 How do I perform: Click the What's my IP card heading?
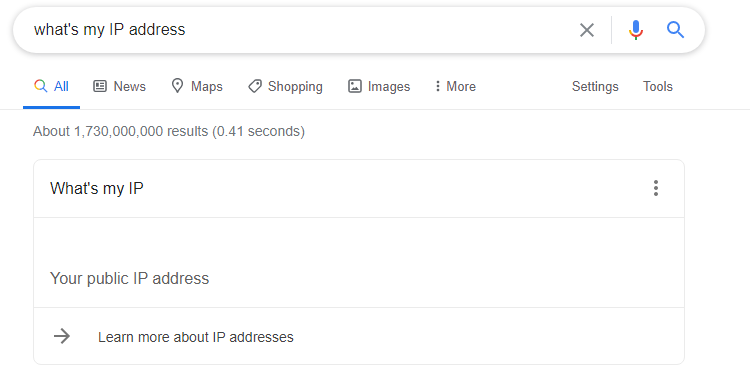pos(97,188)
